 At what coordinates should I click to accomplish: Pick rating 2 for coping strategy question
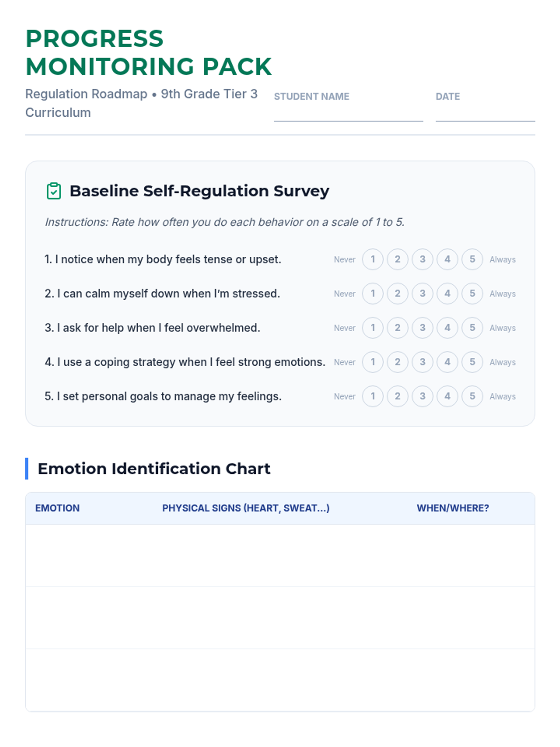[x=398, y=362]
